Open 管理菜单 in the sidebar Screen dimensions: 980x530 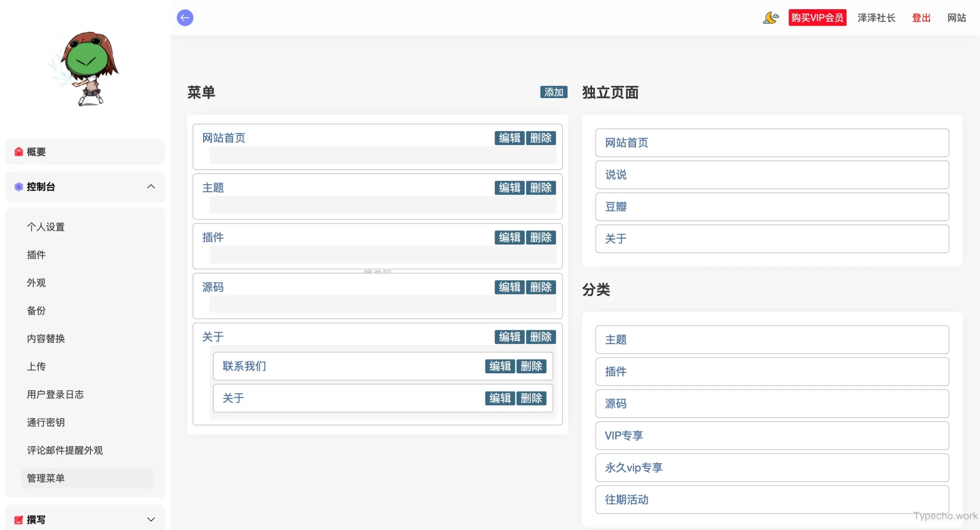45,478
